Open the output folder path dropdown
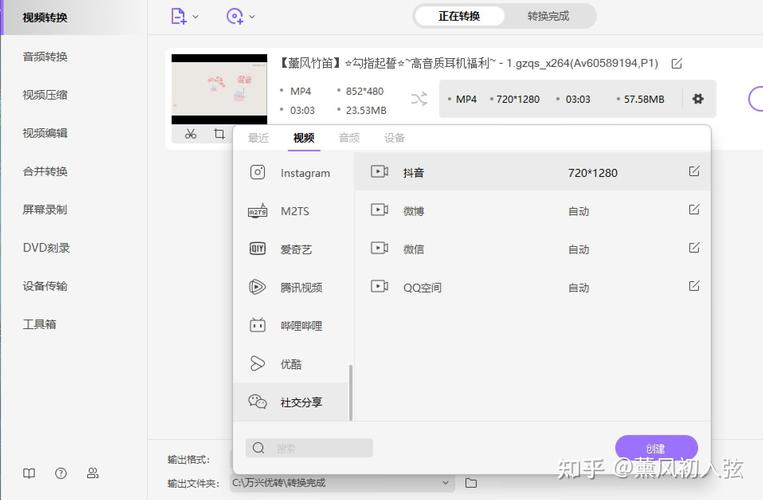Image resolution: width=763 pixels, height=500 pixels. [445, 483]
